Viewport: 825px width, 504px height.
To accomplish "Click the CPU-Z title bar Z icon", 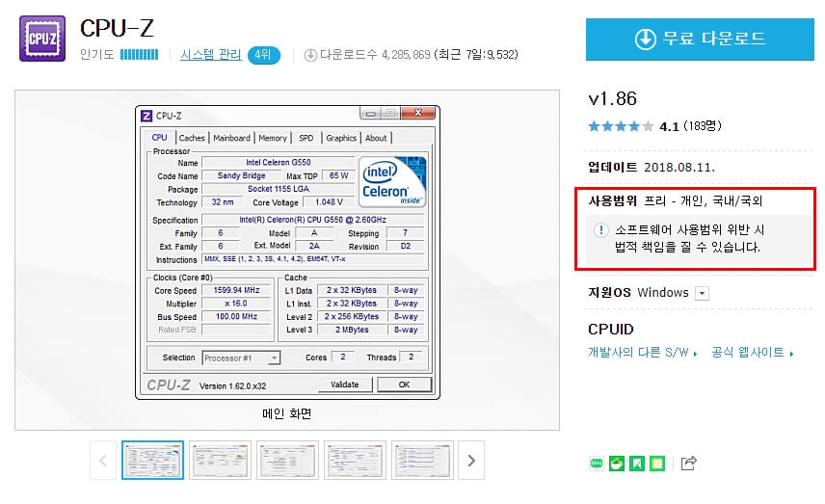I will (146, 116).
